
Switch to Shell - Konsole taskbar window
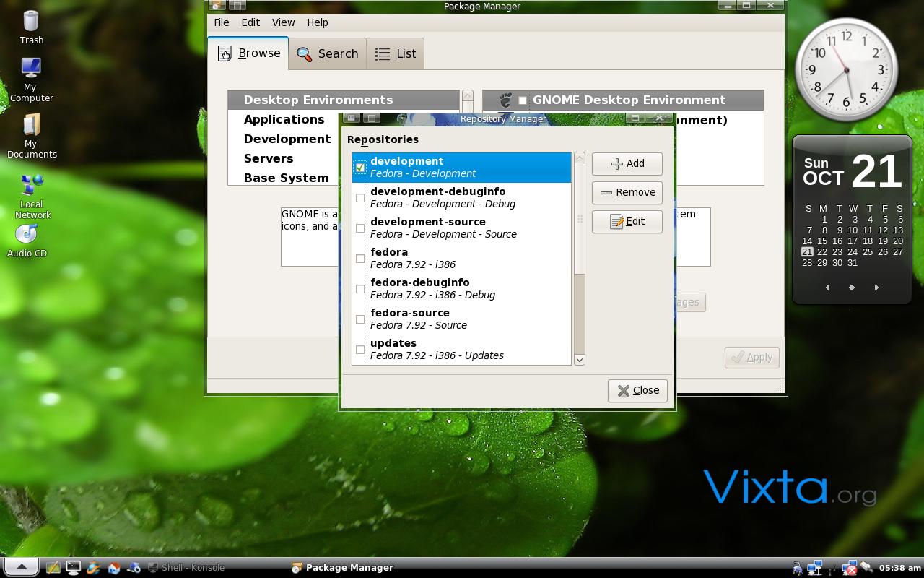click(186, 568)
